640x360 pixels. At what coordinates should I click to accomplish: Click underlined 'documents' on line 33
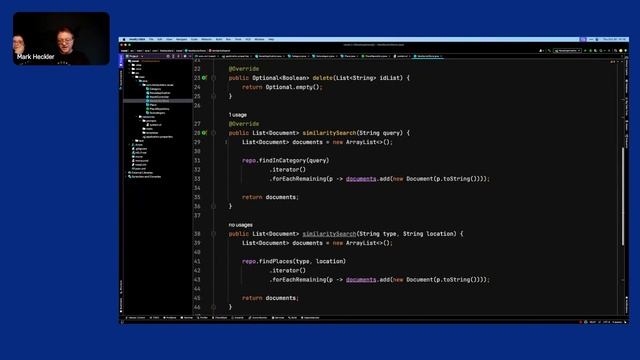(361, 179)
